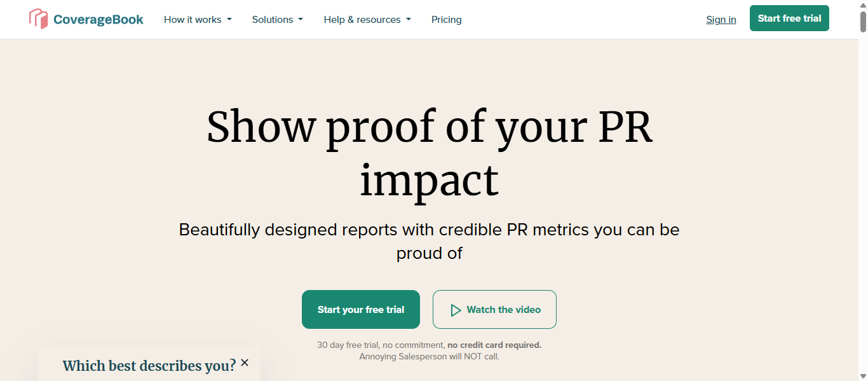Click the Sign in link
The image size is (868, 381).
pos(721,20)
